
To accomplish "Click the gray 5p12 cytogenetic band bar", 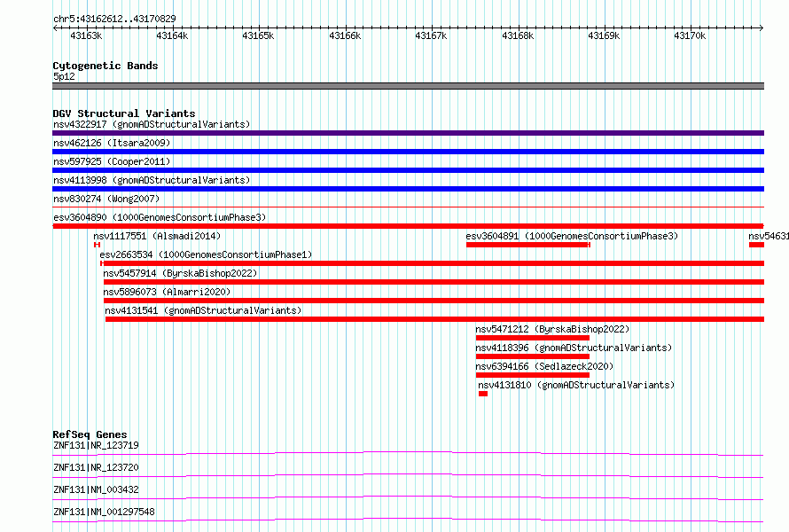I will [408, 86].
